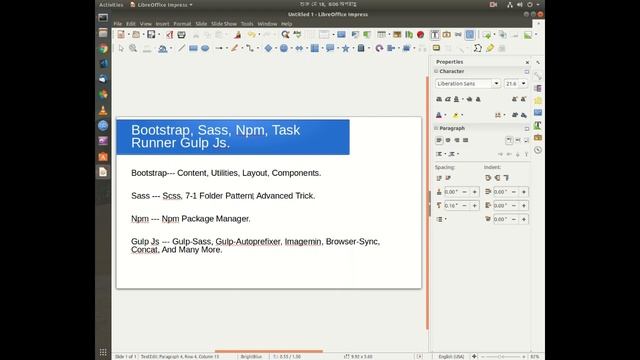
Task: Toggle Underline in Character panel
Action: tap(457, 99)
